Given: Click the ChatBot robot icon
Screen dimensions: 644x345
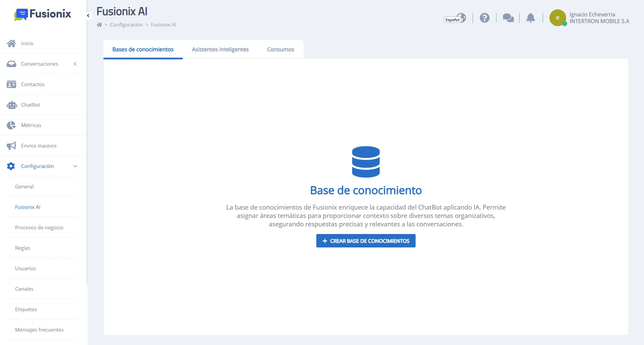Looking at the screenshot, I should click(x=12, y=105).
